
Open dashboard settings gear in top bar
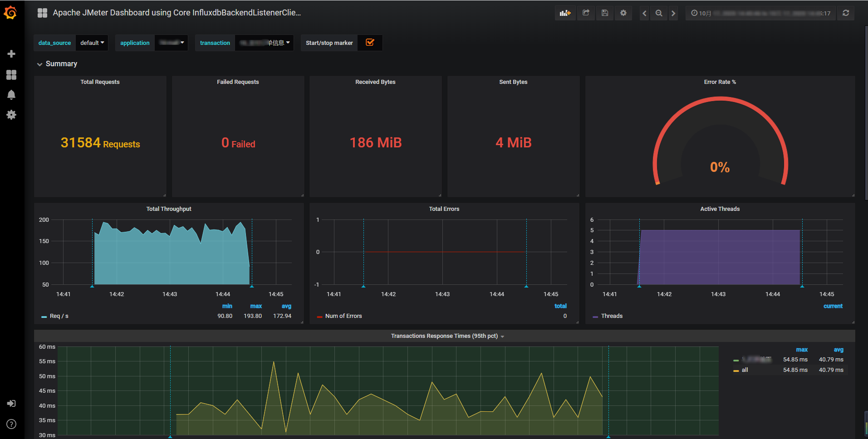click(x=623, y=13)
